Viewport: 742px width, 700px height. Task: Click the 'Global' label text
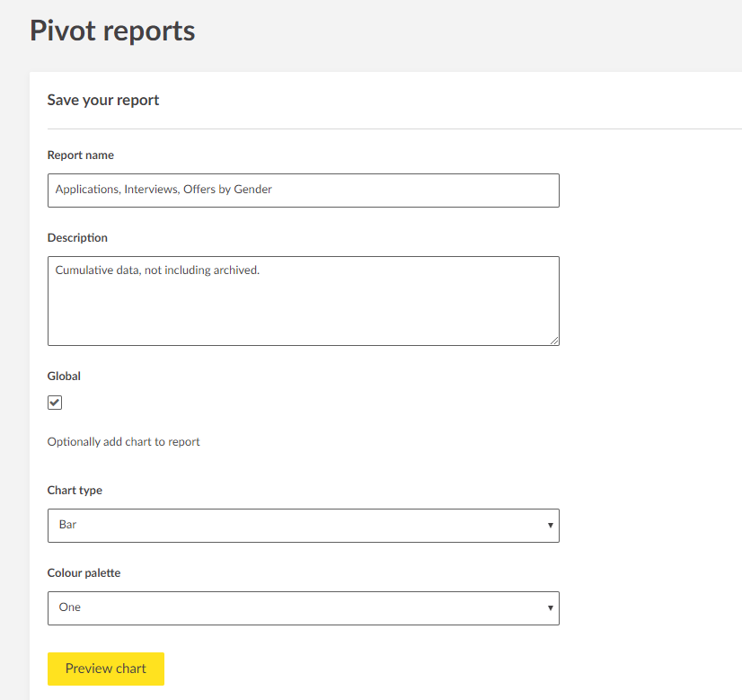(64, 377)
